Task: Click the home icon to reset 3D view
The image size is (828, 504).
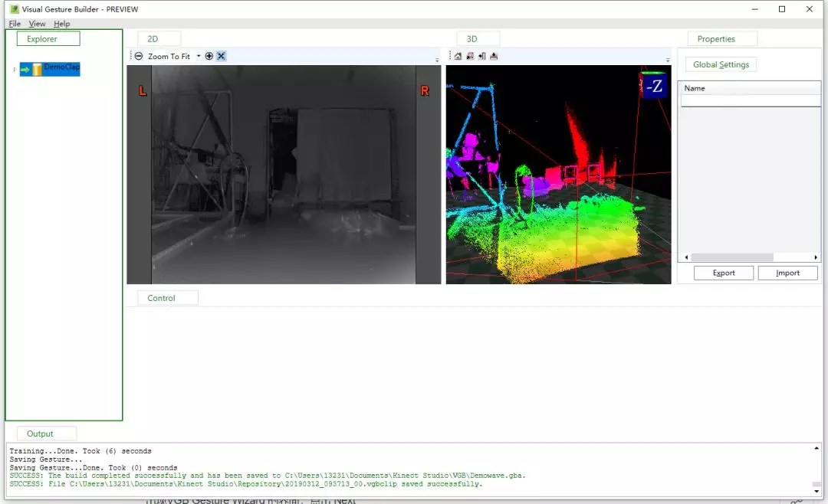Action: pyautogui.click(x=457, y=56)
